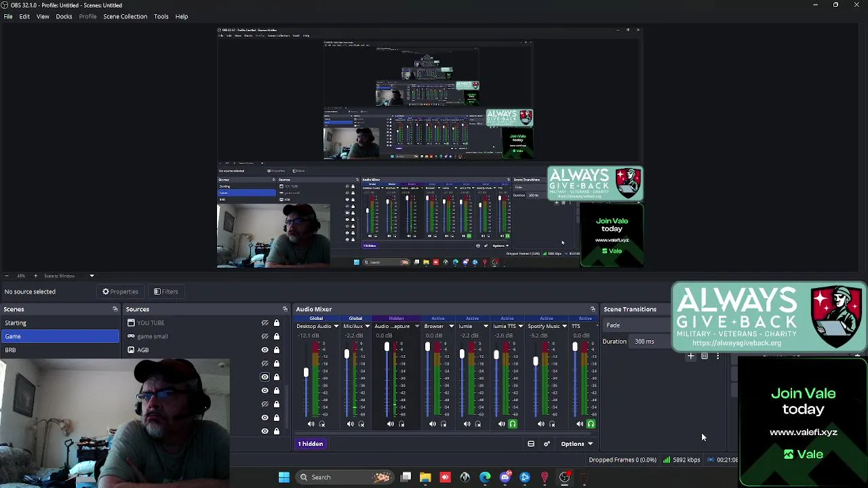Screen dimensions: 868x488
Task: Mute the Browser audio channel
Action: pyautogui.click(x=433, y=424)
